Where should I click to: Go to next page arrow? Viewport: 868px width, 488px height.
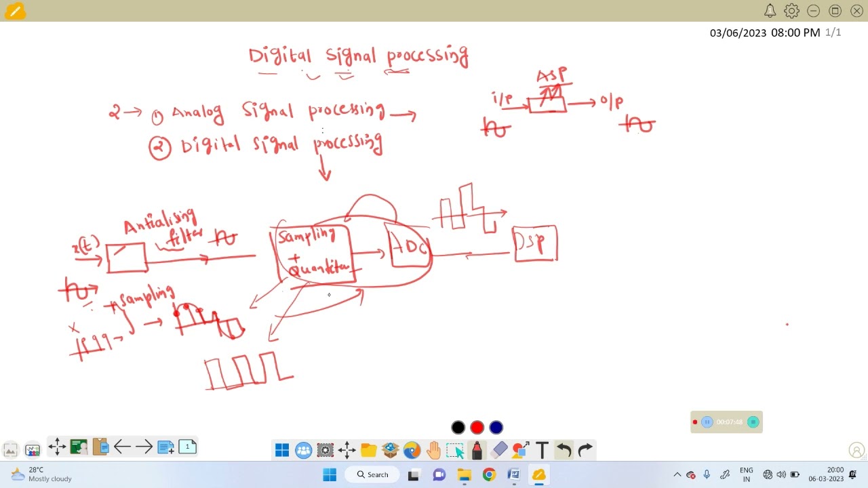(144, 447)
